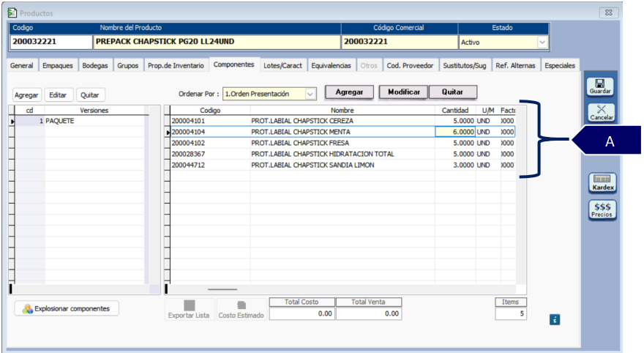Go to the Lotes/Caract tab
644x353 pixels.
click(282, 65)
